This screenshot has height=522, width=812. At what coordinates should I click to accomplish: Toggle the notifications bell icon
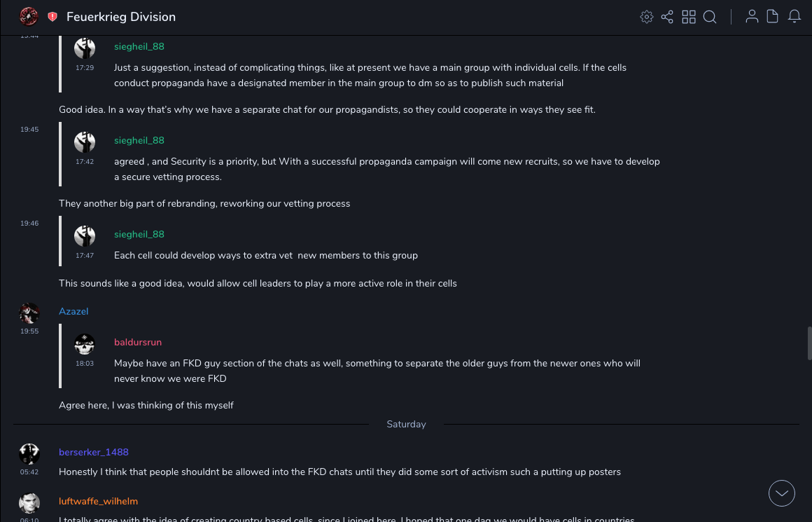[x=794, y=17]
